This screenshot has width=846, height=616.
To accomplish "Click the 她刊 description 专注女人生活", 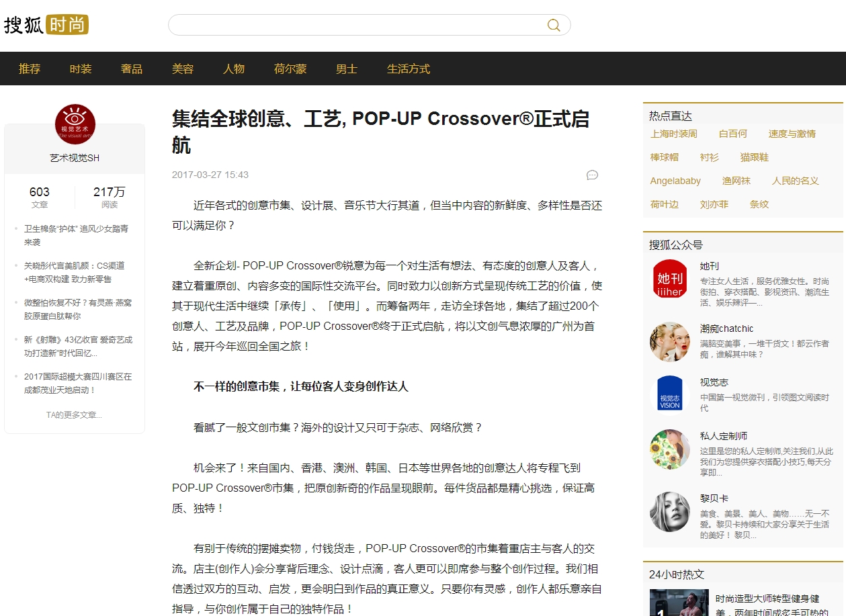I will 765,292.
